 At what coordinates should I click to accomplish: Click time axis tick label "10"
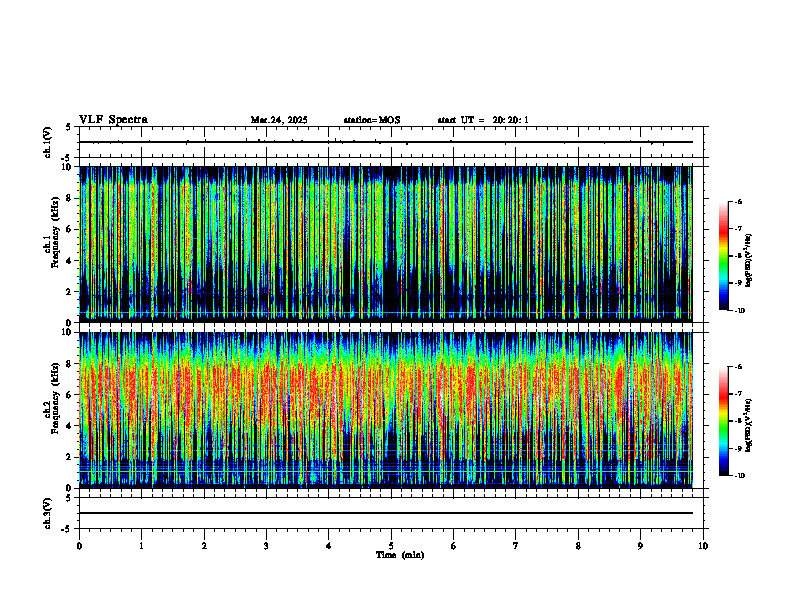703,546
